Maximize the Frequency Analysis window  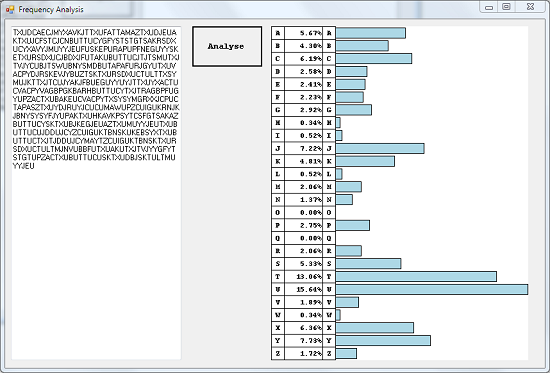point(506,7)
